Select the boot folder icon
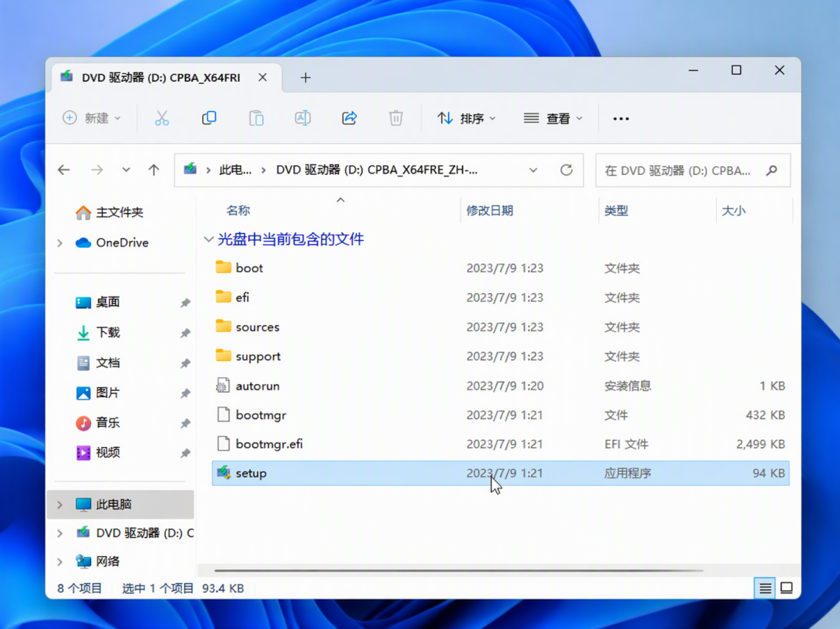The height and width of the screenshot is (629, 840). pos(223,267)
